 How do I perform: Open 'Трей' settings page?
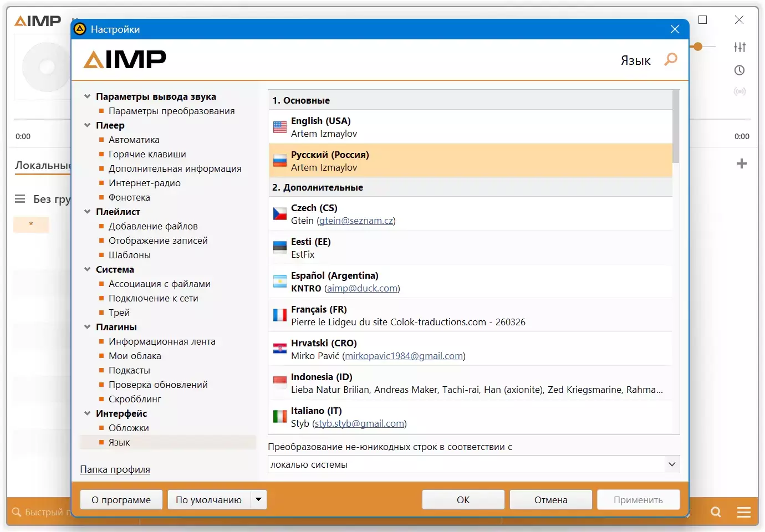pos(119,313)
